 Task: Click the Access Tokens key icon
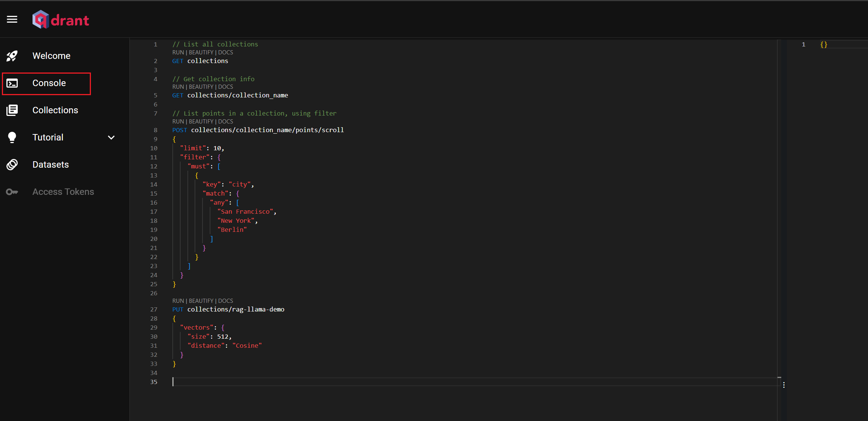[12, 192]
